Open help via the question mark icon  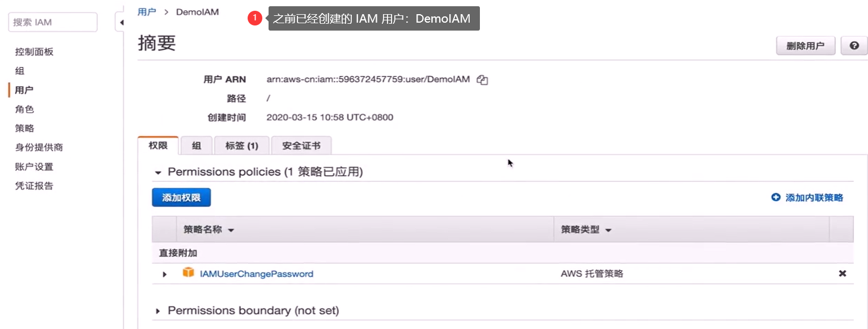point(854,46)
